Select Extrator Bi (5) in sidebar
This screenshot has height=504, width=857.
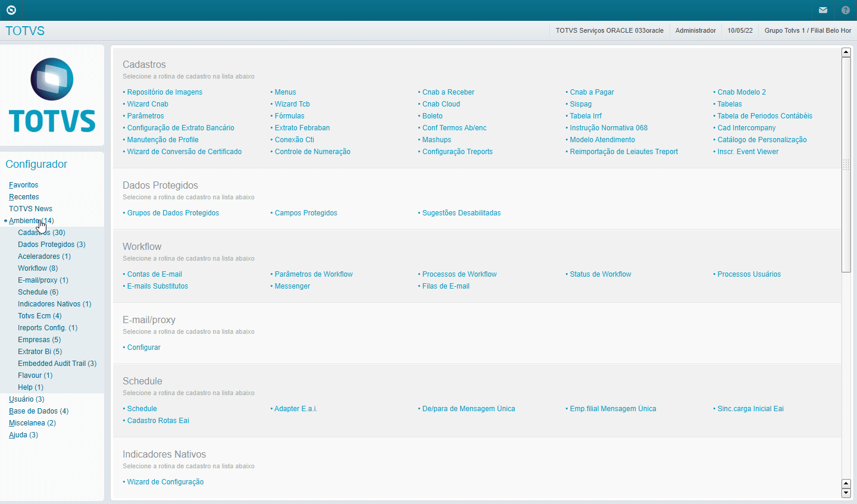pos(40,352)
